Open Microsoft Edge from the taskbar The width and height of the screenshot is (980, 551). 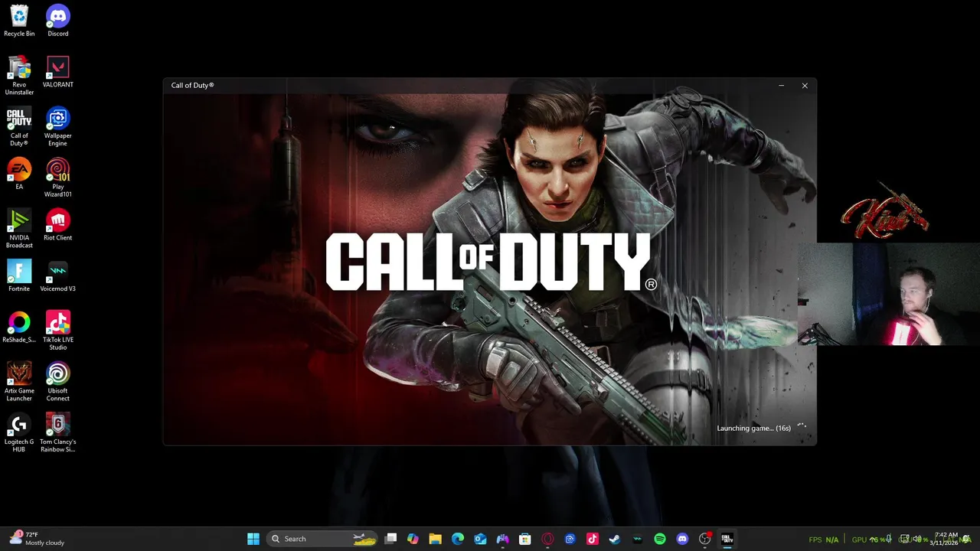[458, 539]
